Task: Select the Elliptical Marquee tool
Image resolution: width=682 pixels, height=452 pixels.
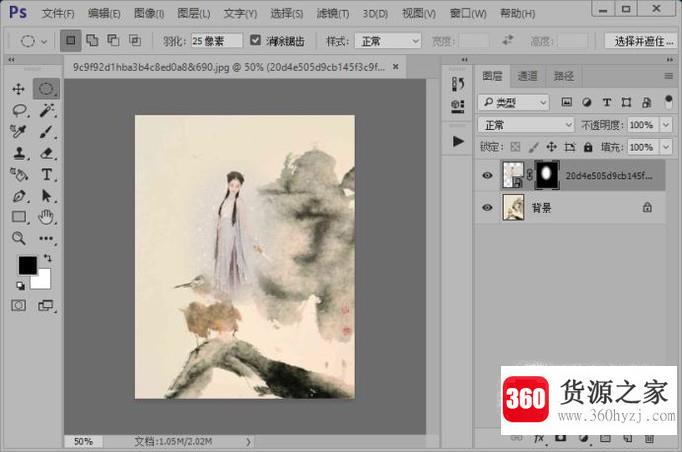Action: [46, 89]
